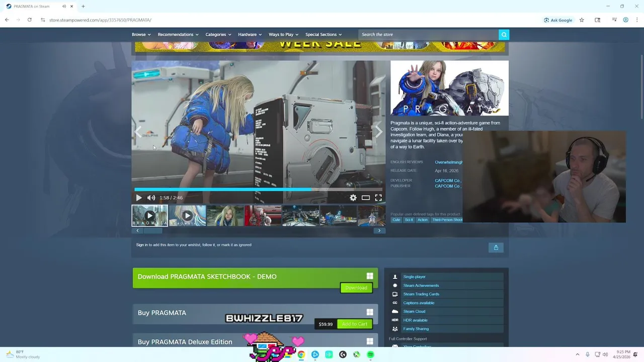Select the Action tag
Screen dimensions: 644x362
point(422,220)
